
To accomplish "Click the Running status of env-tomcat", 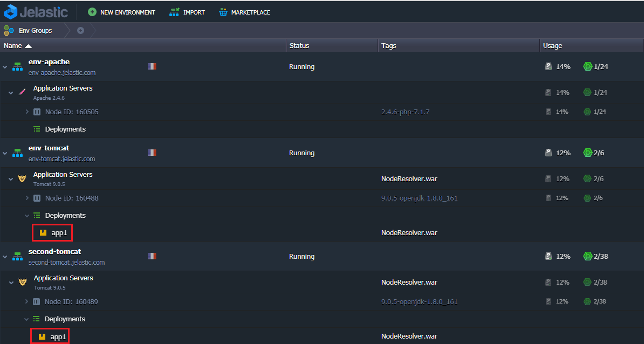I will click(302, 153).
